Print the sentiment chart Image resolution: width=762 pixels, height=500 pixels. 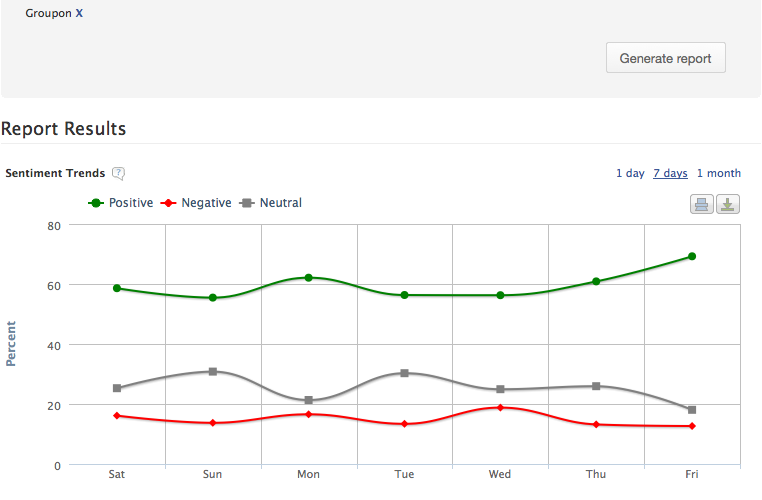[x=701, y=204]
